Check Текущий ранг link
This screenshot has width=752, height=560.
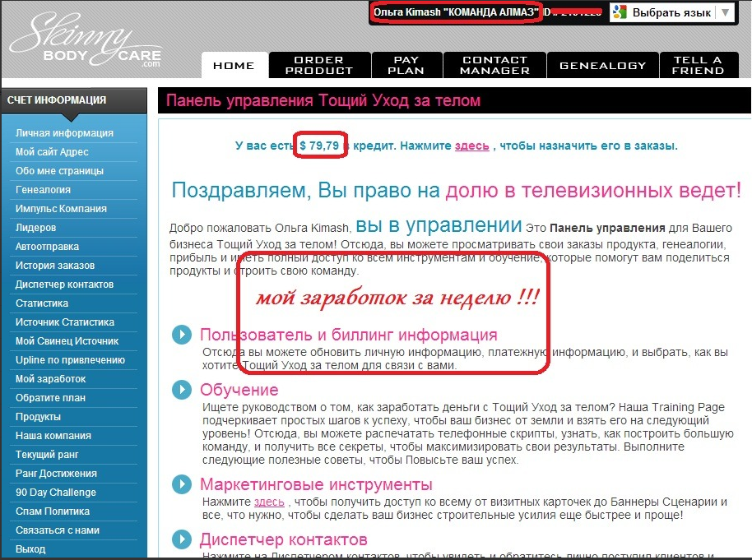click(47, 455)
